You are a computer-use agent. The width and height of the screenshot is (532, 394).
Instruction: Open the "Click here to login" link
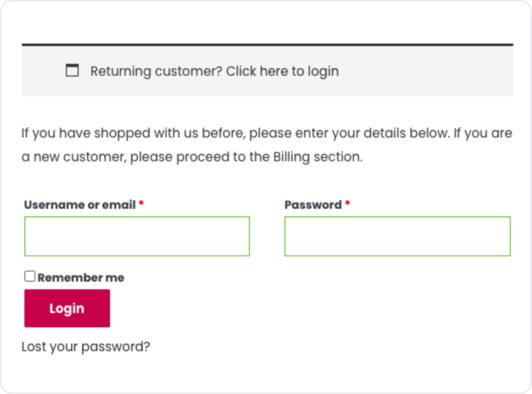pyautogui.click(x=282, y=71)
